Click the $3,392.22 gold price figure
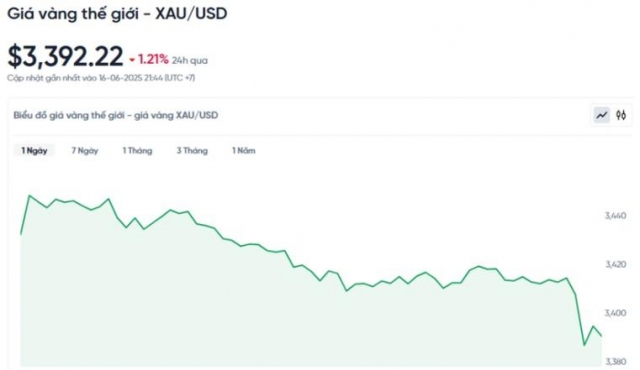640x370 pixels. point(65,56)
